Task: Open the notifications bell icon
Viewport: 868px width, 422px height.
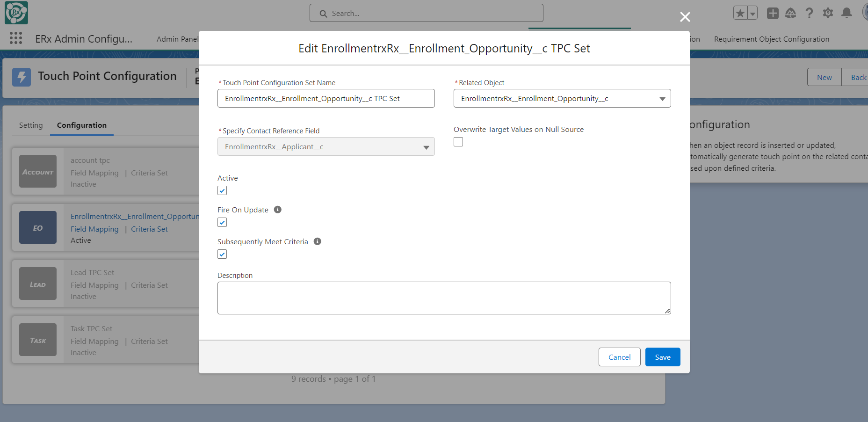Action: [x=846, y=13]
